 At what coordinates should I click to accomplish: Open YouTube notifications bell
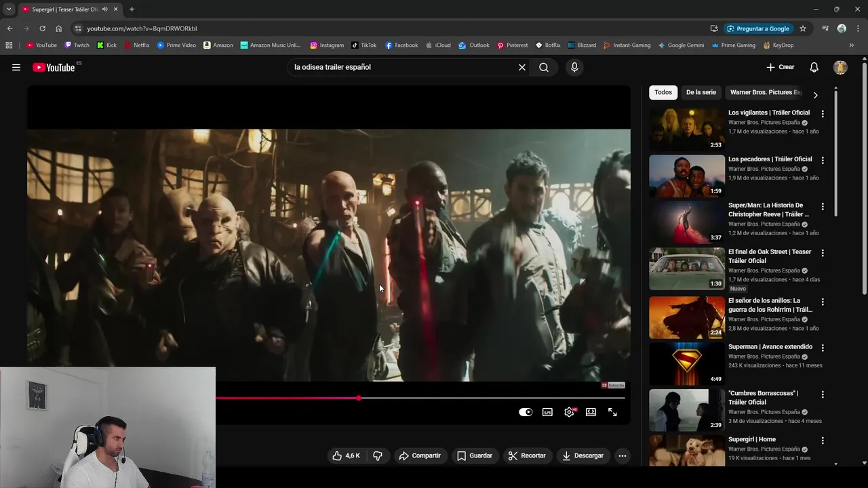(x=814, y=67)
